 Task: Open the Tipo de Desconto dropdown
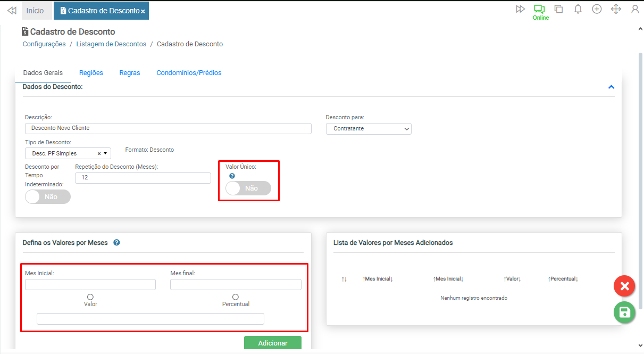pos(68,153)
